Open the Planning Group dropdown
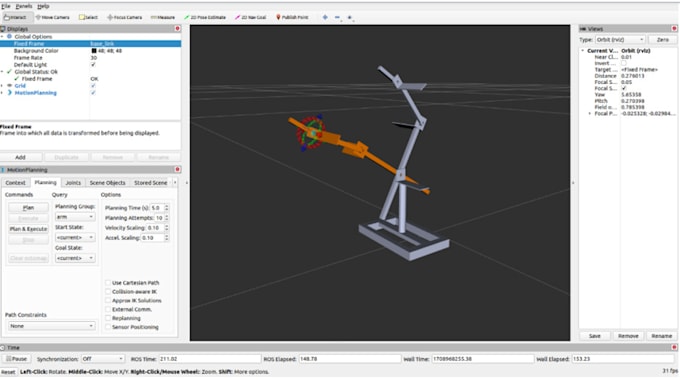680x380 pixels. coord(75,216)
